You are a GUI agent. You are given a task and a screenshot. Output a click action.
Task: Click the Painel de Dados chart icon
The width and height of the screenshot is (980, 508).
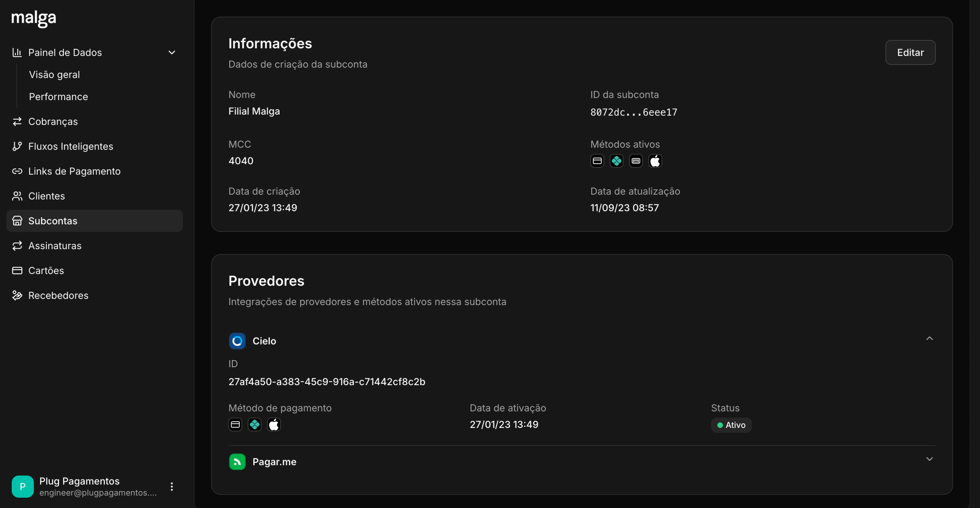[17, 52]
